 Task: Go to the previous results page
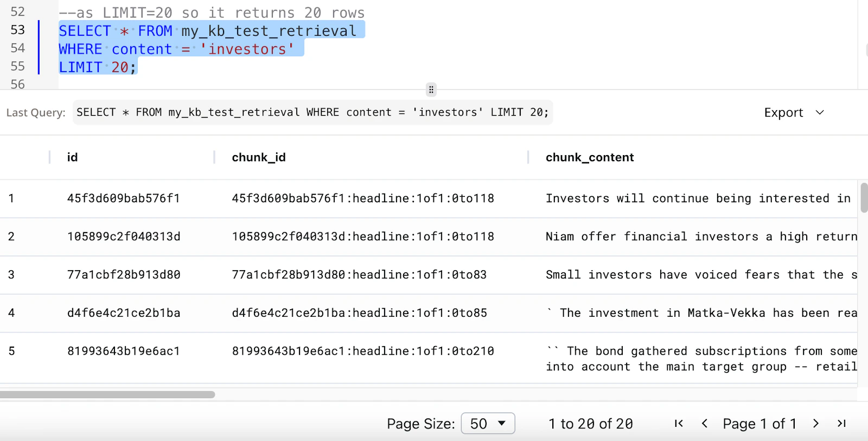[x=704, y=424]
